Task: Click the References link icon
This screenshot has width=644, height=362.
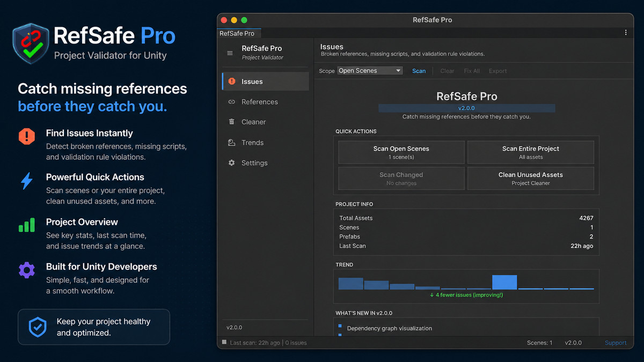Action: (x=232, y=102)
